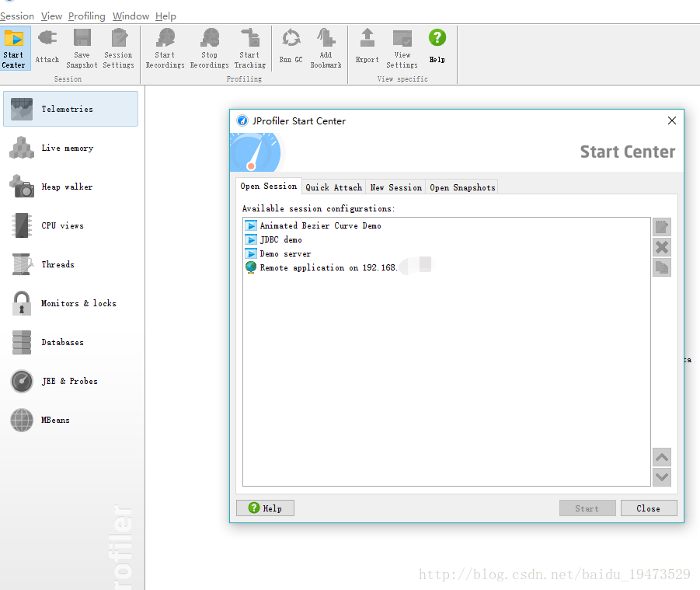Open the Databases section

[71, 342]
